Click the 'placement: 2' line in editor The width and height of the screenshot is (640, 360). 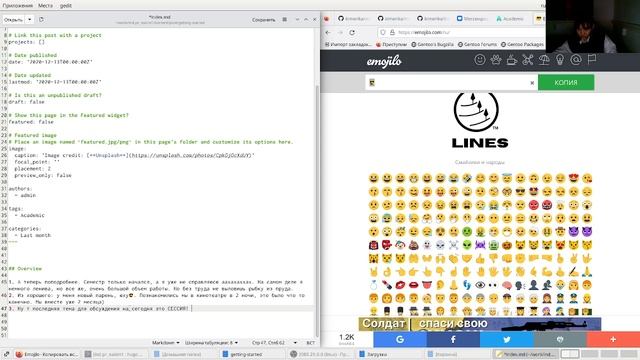[x=32, y=168]
